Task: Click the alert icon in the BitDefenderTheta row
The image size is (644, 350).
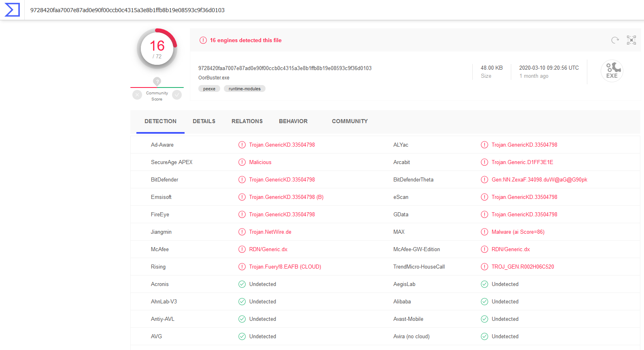Action: point(485,179)
